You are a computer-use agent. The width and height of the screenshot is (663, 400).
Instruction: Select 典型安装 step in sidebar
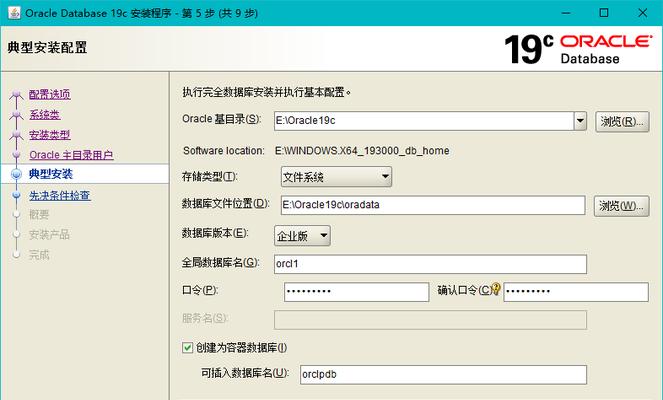(51, 174)
